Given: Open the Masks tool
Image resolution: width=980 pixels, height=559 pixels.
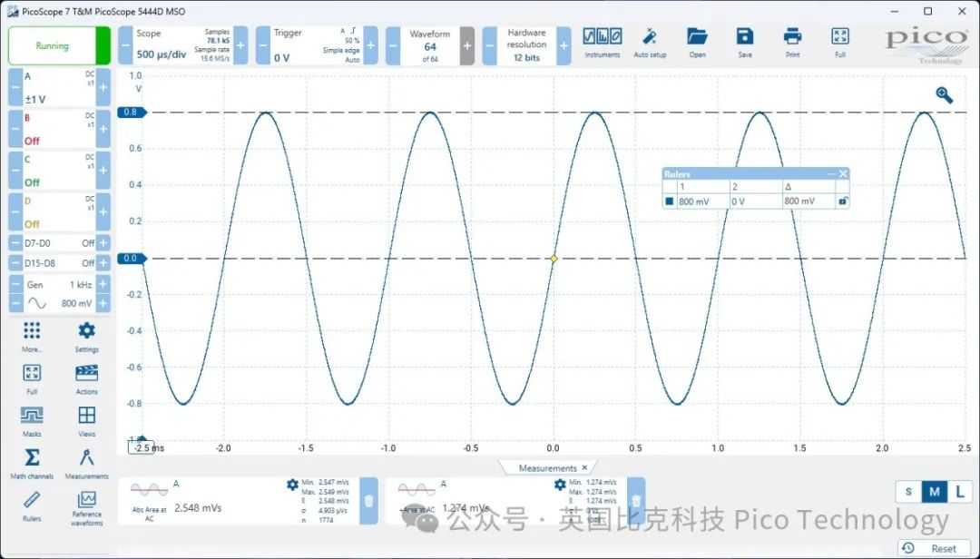Looking at the screenshot, I should point(32,420).
